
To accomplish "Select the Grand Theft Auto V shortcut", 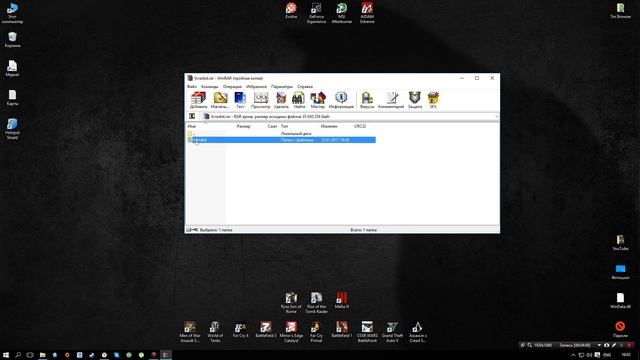I will pyautogui.click(x=392, y=332).
